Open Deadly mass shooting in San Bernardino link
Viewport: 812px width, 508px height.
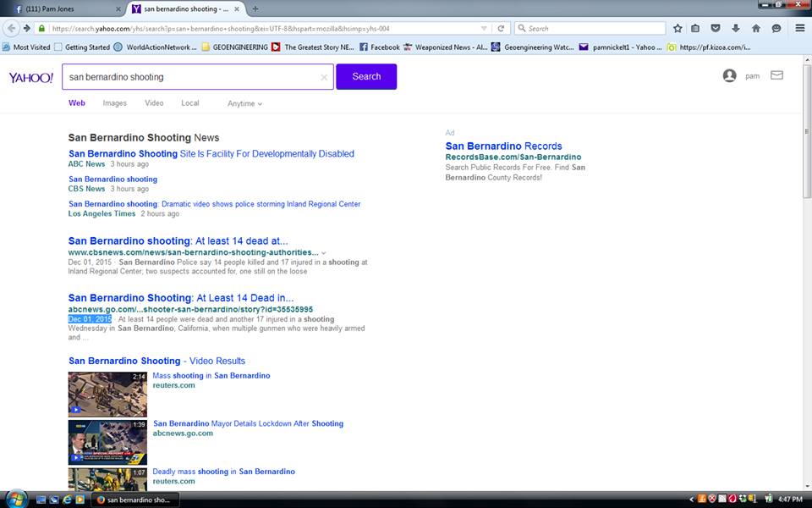[x=223, y=472]
